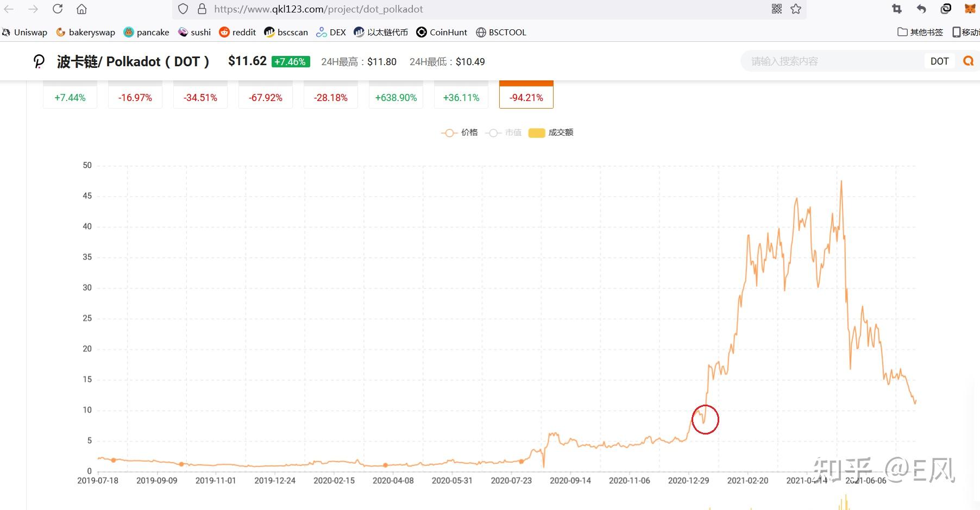Click the browser reload icon
The image size is (980, 510).
(x=58, y=9)
